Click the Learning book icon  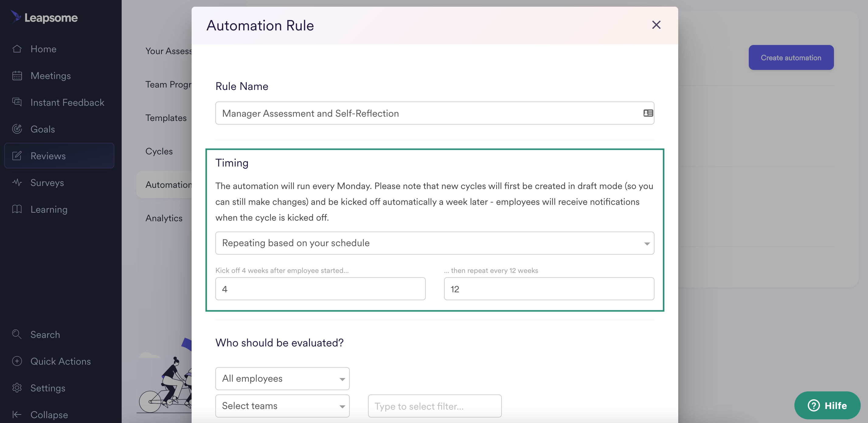[x=17, y=209]
